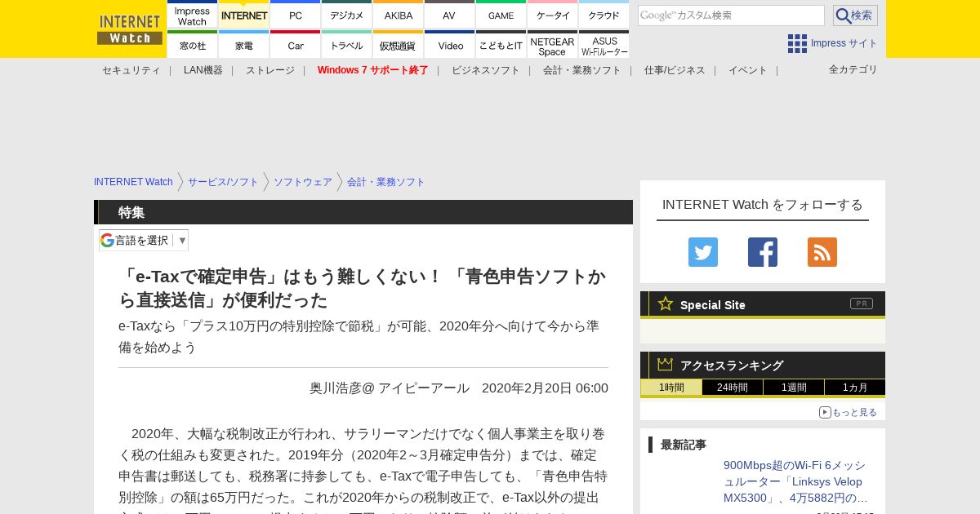Click the PR badge in Special Site
Image resolution: width=980 pixels, height=514 pixels.
(x=862, y=304)
